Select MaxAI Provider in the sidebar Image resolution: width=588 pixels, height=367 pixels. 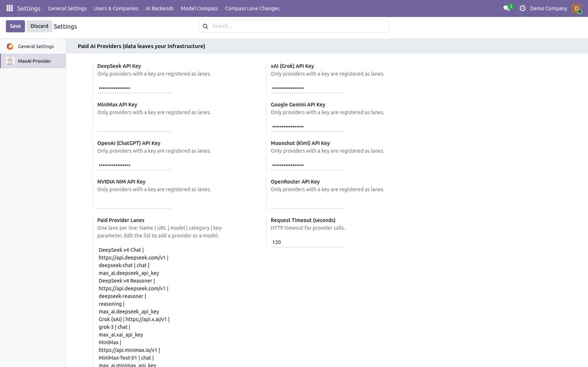[x=33, y=61]
